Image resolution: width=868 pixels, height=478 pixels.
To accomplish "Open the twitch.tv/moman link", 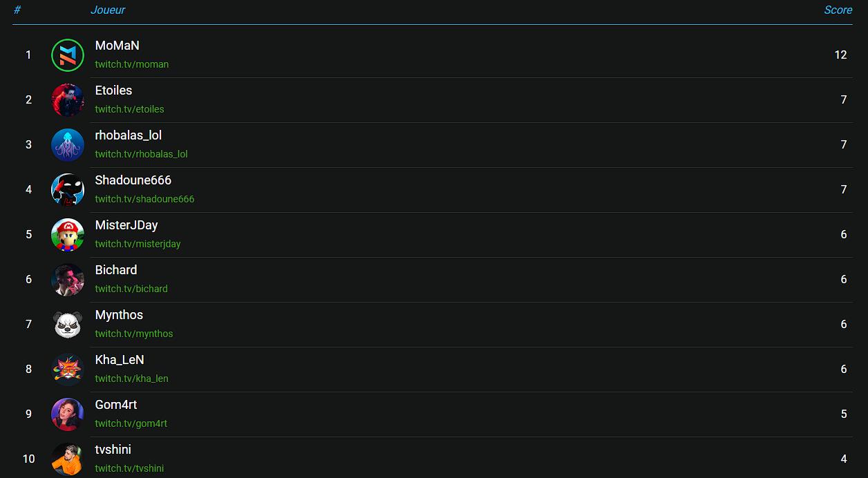I will coord(132,64).
